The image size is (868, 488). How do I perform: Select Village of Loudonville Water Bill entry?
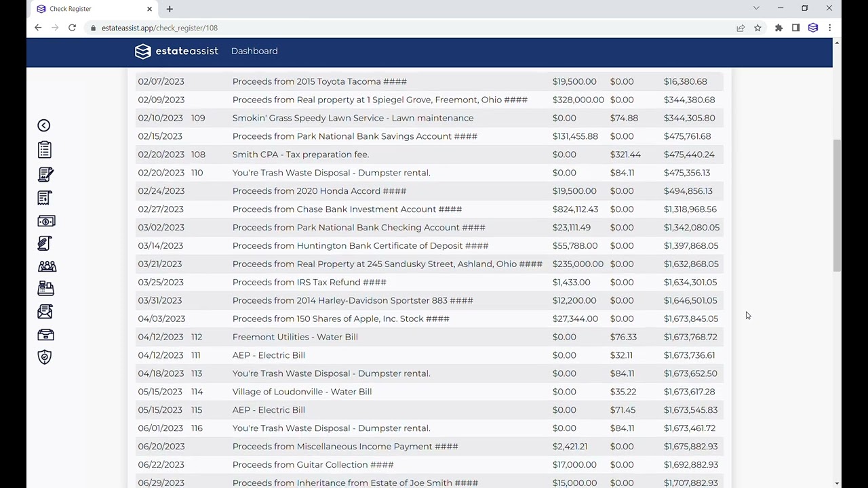coord(429,392)
